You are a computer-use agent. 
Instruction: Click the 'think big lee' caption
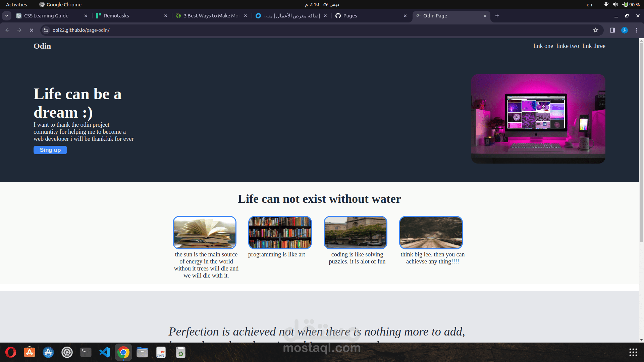click(433, 258)
